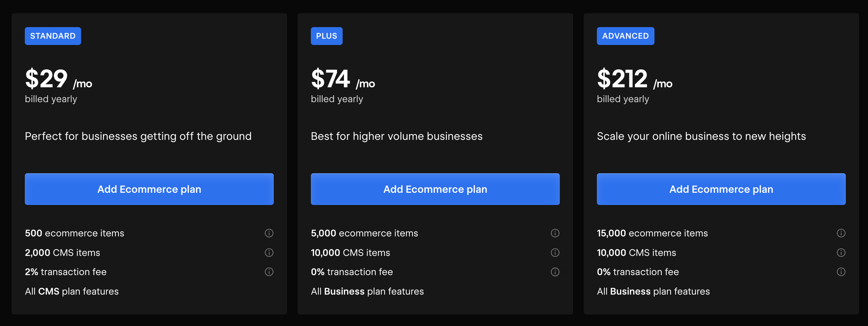This screenshot has height=326, width=868.
Task: Click '15,000 ecommerce items' text
Action: (652, 233)
